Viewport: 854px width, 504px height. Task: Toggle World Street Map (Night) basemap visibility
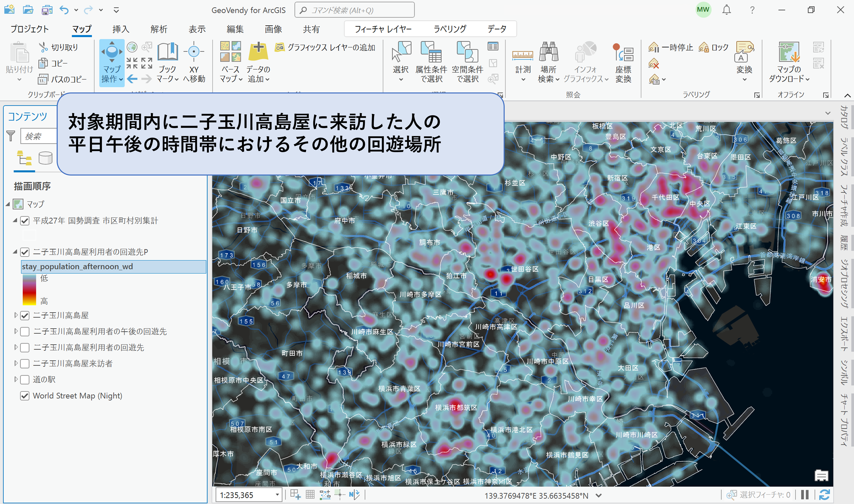click(x=24, y=396)
